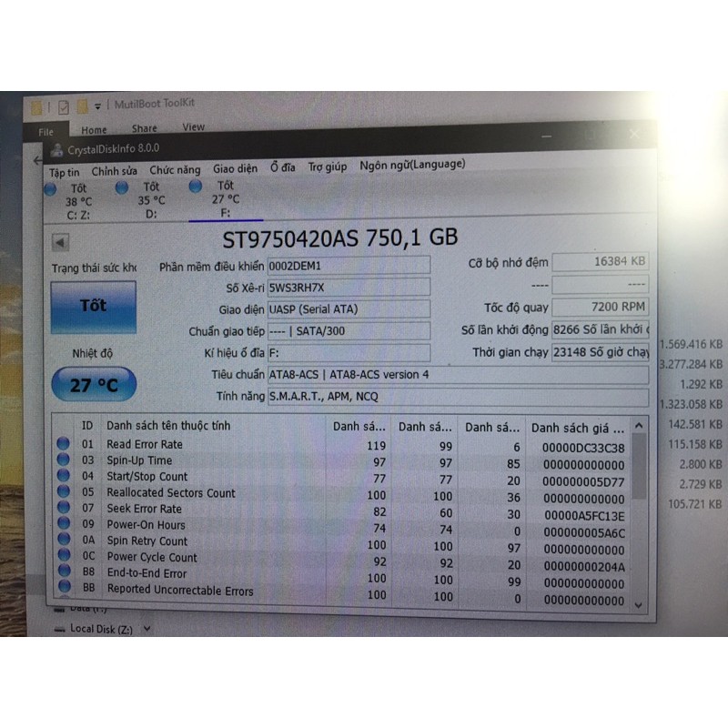
Task: Select the F: disk status orb
Action: click(x=196, y=187)
